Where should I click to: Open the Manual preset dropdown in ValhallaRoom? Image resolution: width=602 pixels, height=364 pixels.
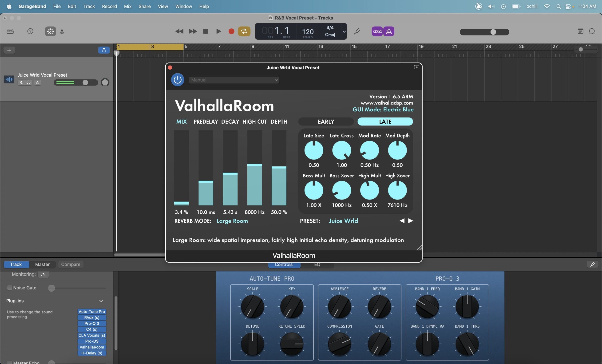(x=234, y=80)
